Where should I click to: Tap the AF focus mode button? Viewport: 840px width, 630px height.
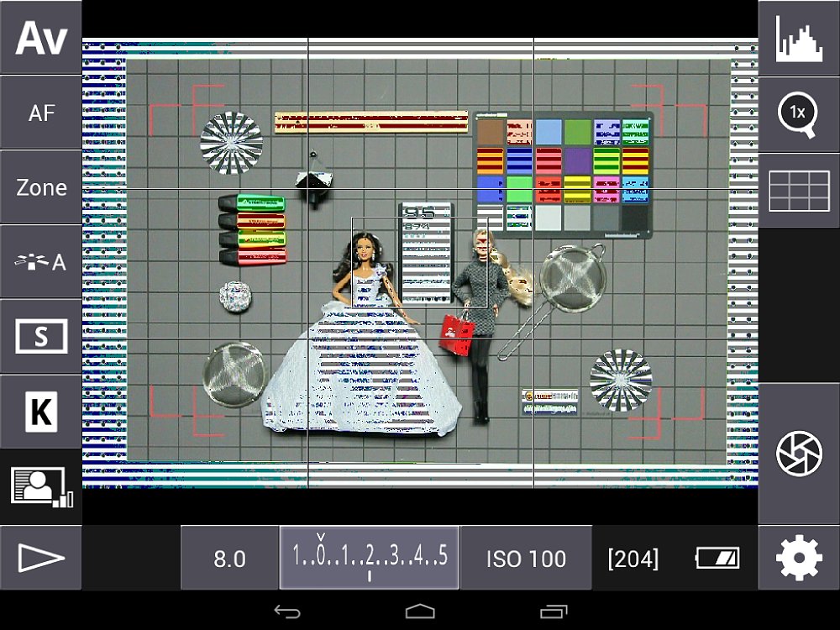coord(40,112)
